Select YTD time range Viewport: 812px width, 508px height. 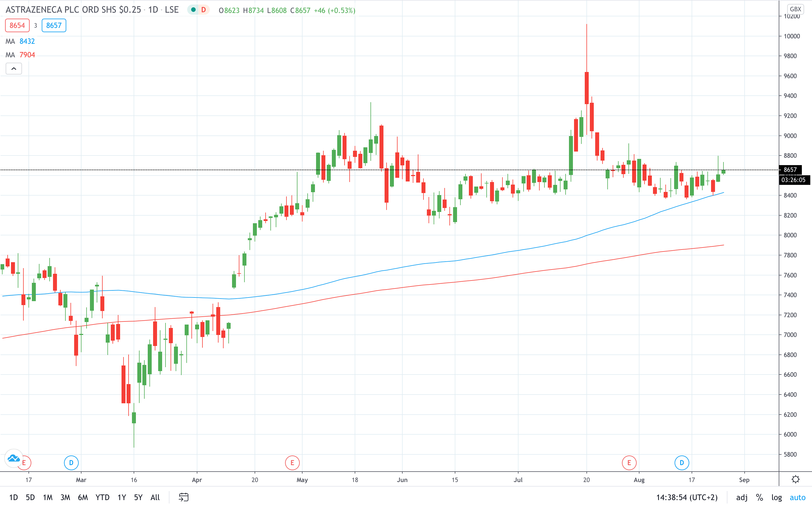102,497
